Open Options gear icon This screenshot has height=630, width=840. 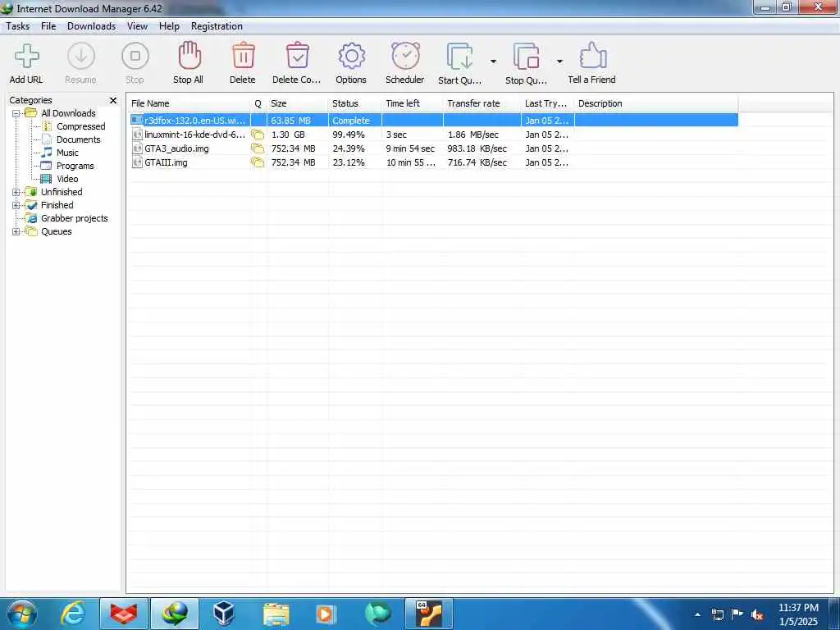[351, 56]
